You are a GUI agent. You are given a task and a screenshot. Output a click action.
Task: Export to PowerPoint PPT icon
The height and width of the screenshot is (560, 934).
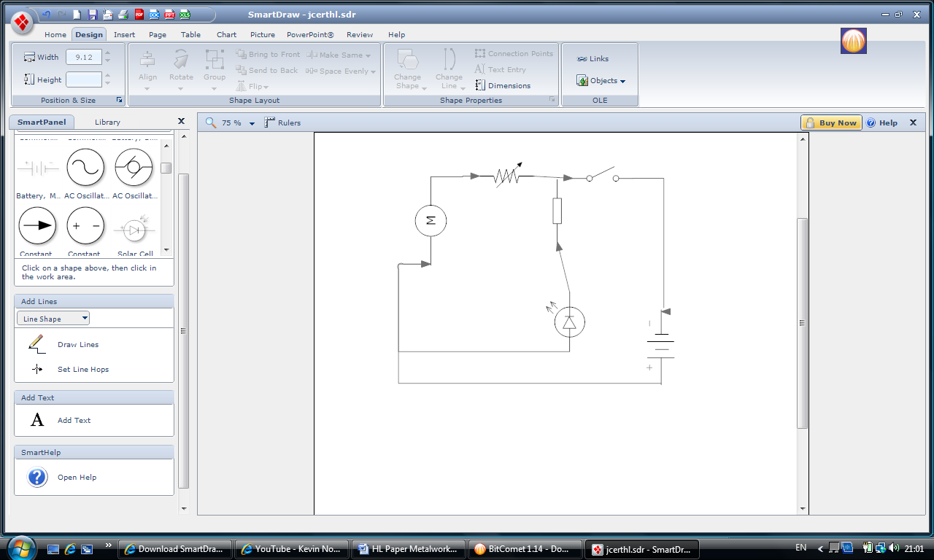pos(169,14)
